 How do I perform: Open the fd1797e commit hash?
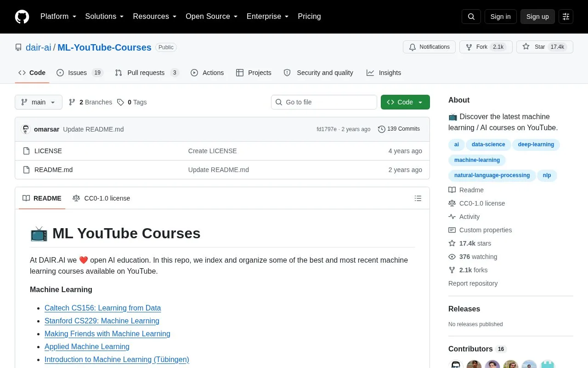coord(327,129)
